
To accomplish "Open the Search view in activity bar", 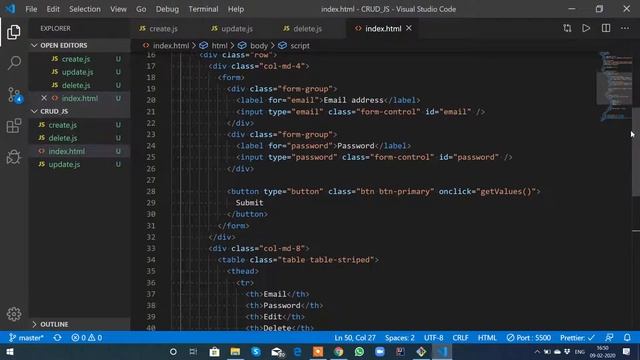I will coord(14,63).
